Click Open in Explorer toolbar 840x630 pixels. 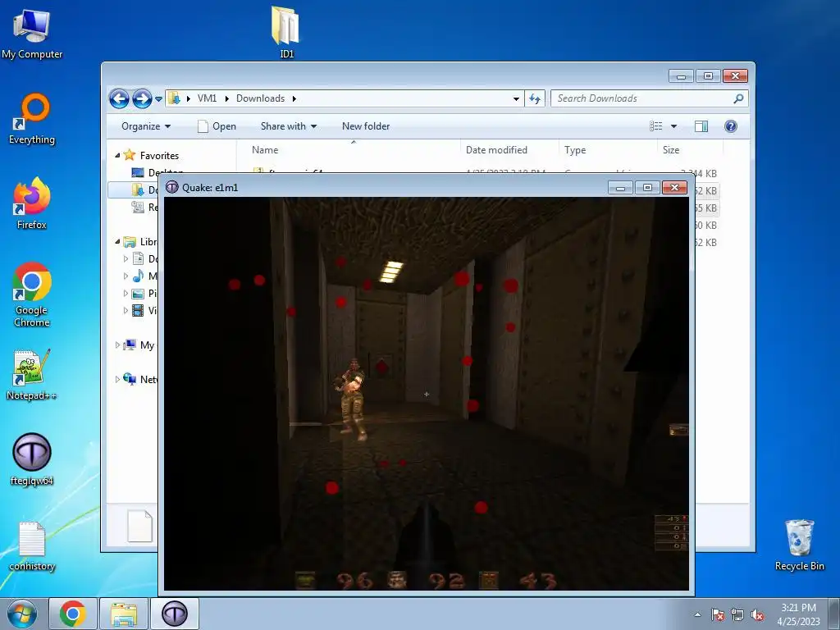(217, 126)
